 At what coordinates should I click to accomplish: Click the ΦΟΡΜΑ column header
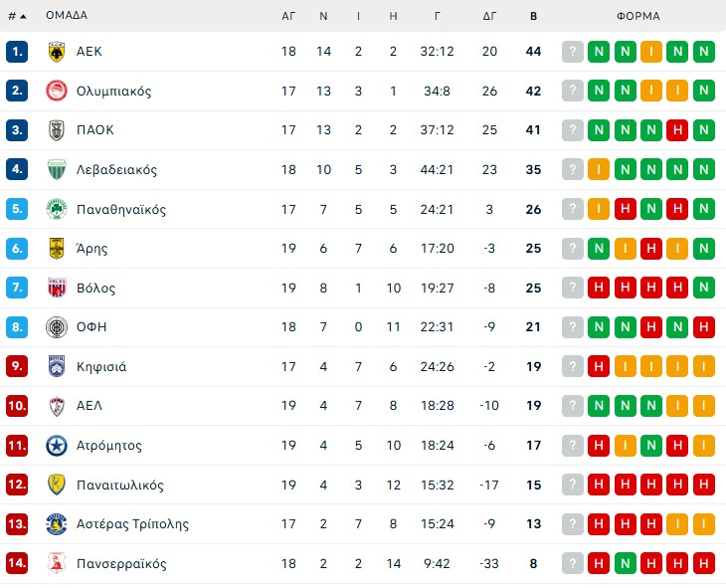[x=637, y=16]
